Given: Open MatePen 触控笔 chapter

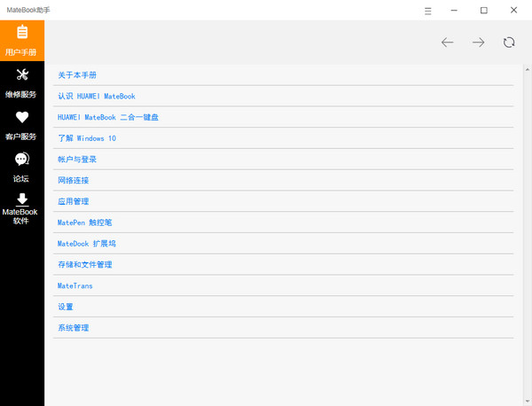Looking at the screenshot, I should click(x=85, y=223).
